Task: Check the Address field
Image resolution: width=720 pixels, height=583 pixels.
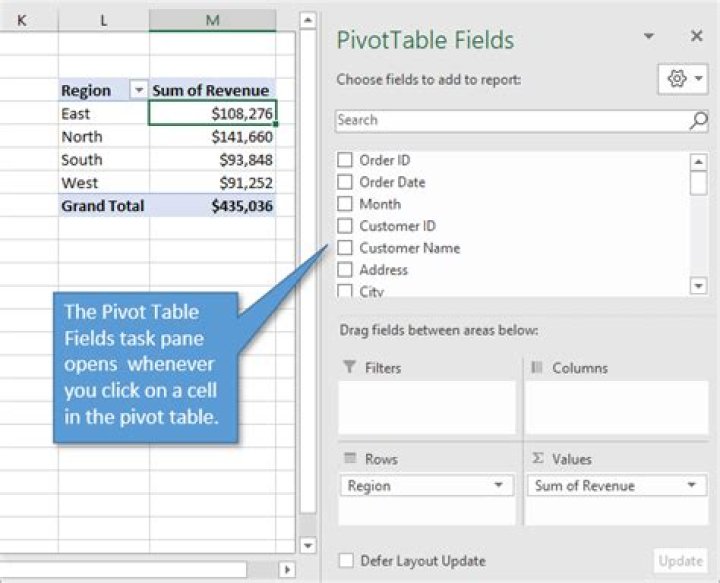Action: (x=345, y=269)
